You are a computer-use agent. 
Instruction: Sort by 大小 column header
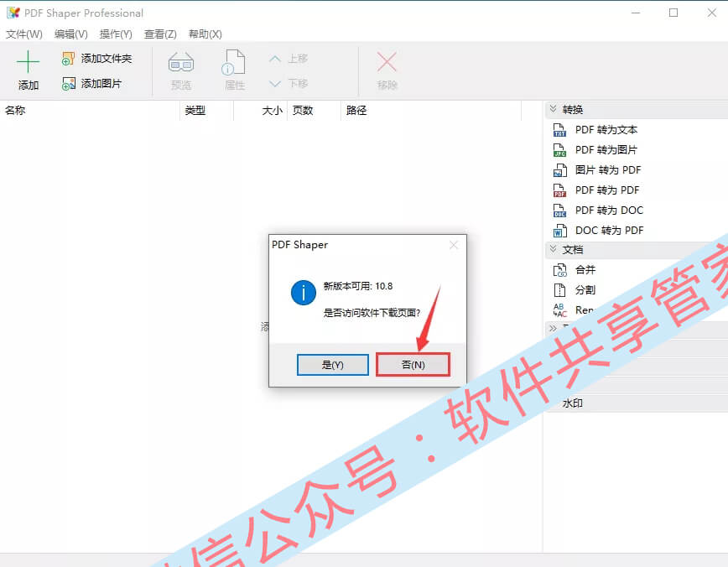click(x=261, y=111)
